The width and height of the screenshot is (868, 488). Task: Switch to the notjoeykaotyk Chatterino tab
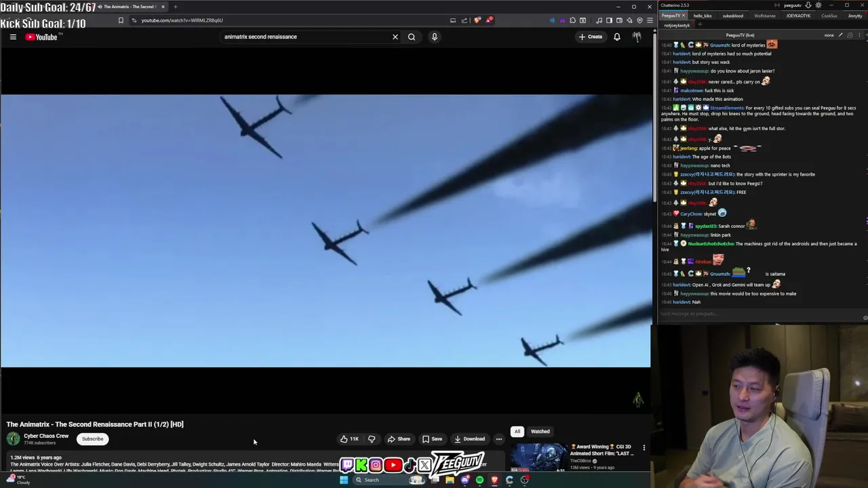[x=677, y=25]
